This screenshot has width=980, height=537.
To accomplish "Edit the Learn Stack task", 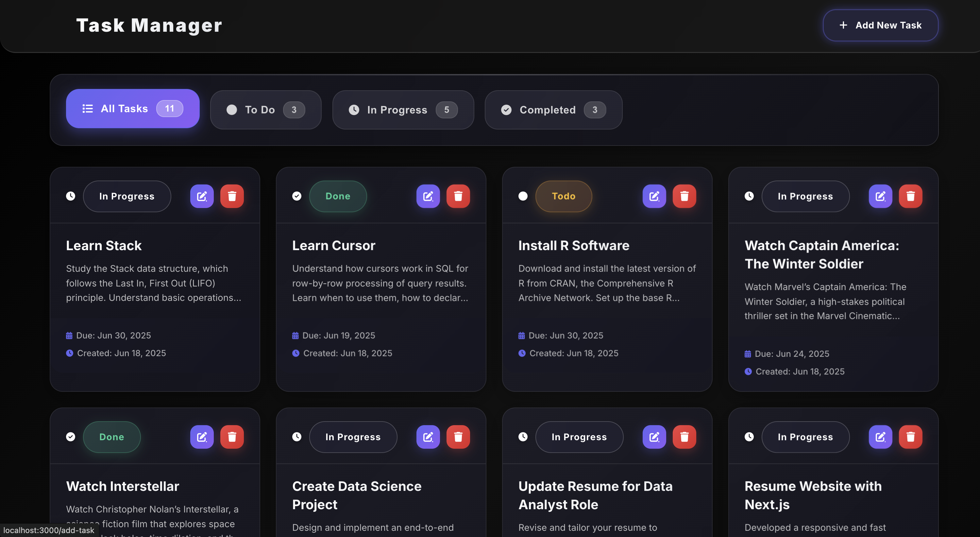I will point(202,196).
